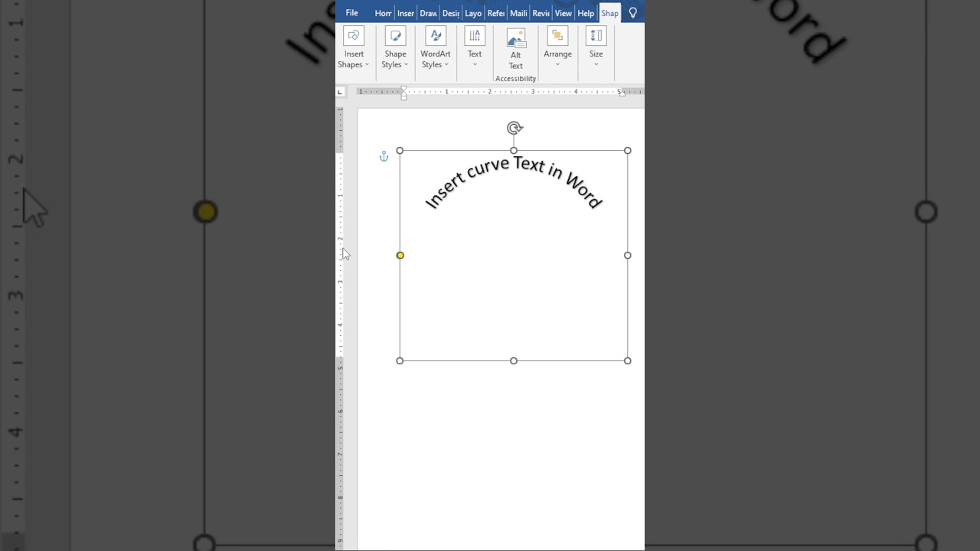Switch to the Help ribbon tab

point(586,13)
